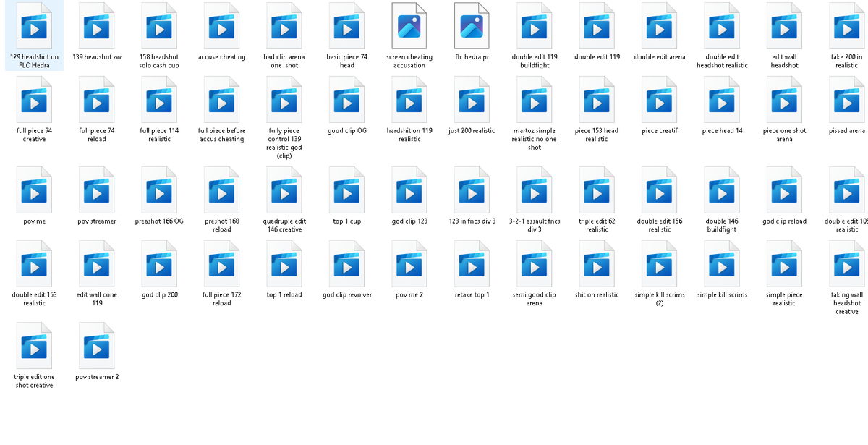The height and width of the screenshot is (445, 868).
Task: Click the 'basic piece 74 head' video
Action: pyautogui.click(x=347, y=27)
